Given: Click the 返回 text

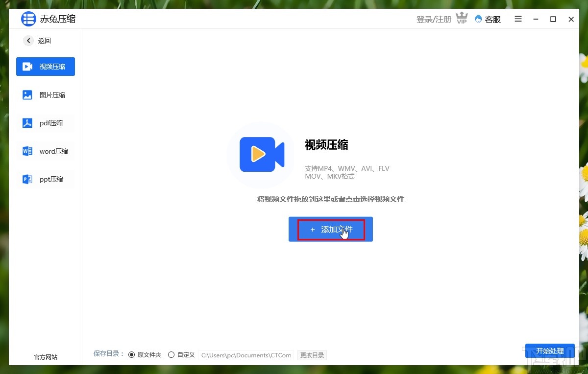Looking at the screenshot, I should coord(45,41).
